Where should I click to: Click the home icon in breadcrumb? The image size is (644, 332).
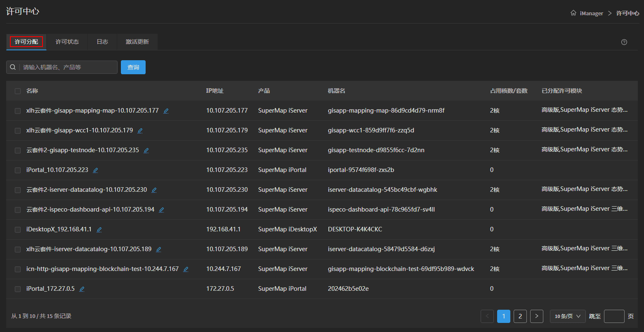coord(573,13)
